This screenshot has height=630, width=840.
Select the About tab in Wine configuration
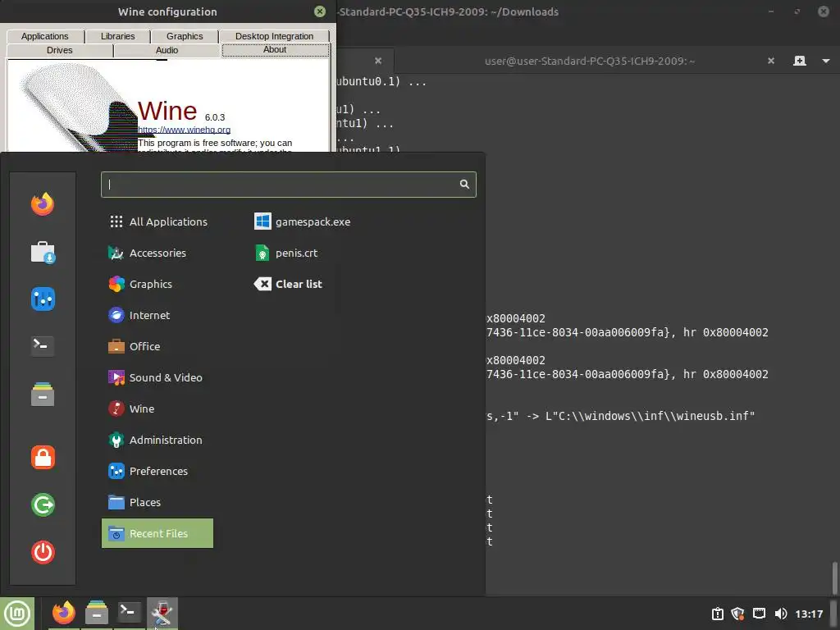(x=276, y=50)
